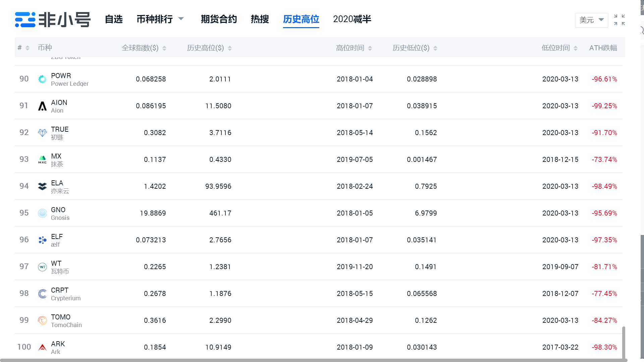Select the POWR Power Ledger coin icon
The width and height of the screenshot is (644, 362).
point(42,79)
